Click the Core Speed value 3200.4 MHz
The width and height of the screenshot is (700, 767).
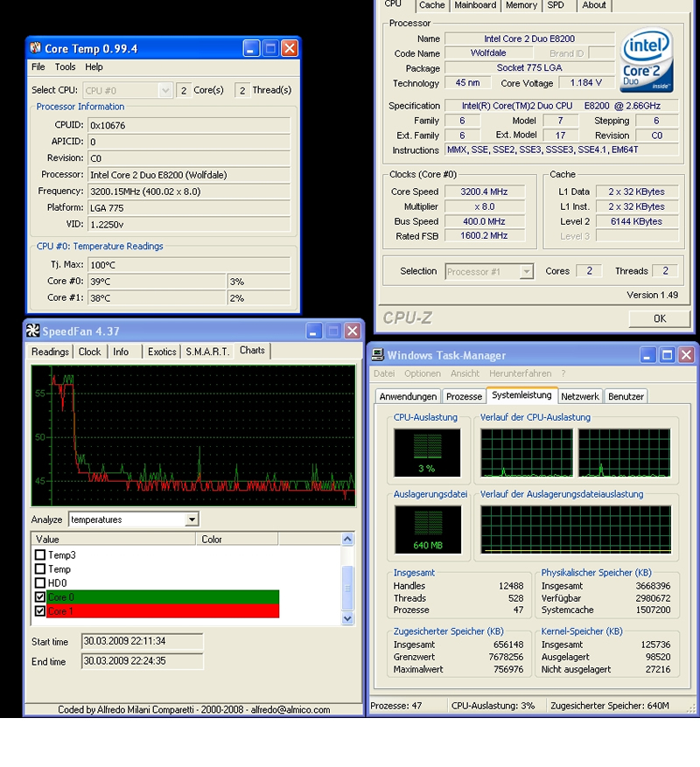click(x=484, y=192)
